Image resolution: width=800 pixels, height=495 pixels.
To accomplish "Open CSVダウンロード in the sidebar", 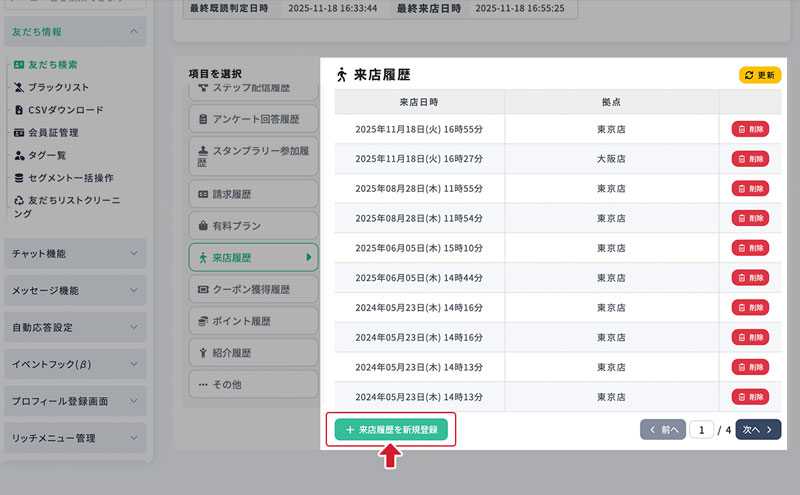I will click(x=64, y=110).
